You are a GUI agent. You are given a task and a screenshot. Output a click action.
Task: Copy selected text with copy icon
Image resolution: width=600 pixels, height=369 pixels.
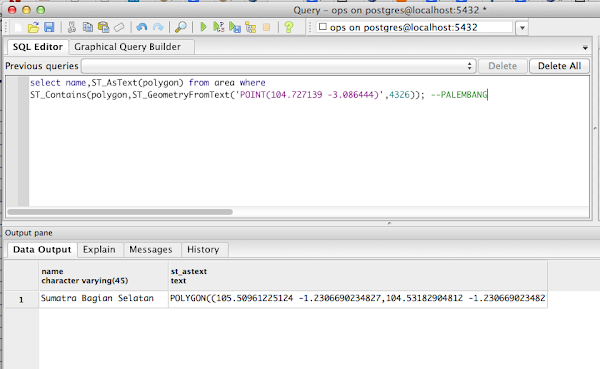pos(88,27)
